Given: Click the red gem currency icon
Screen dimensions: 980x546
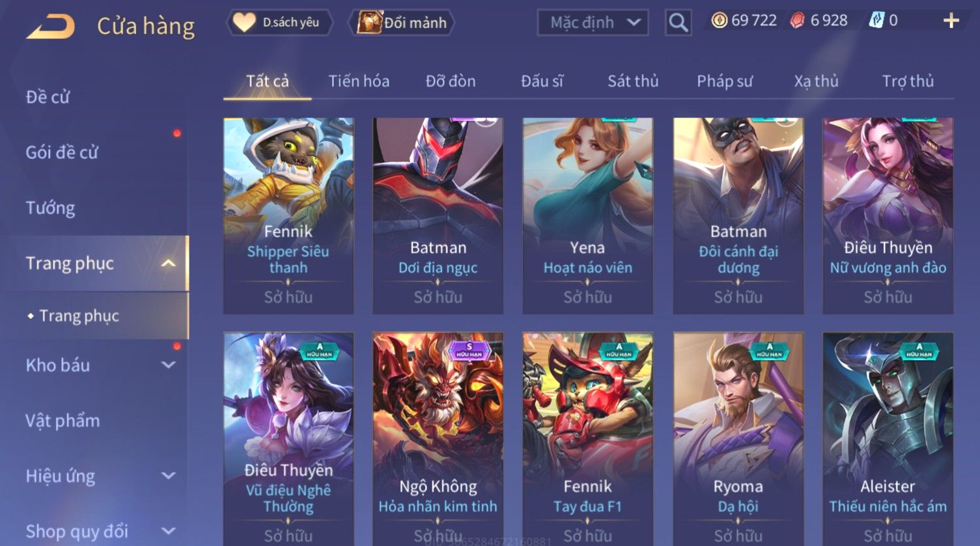Looking at the screenshot, I should pyautogui.click(x=798, y=21).
